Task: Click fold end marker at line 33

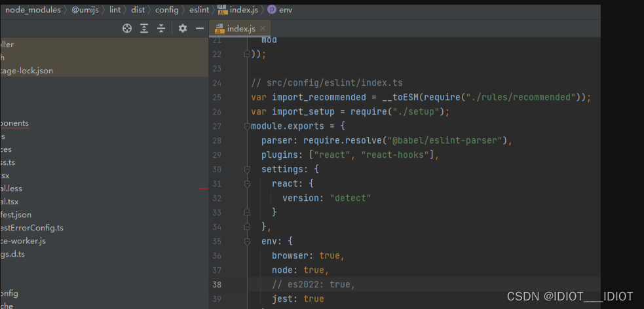Action: pyautogui.click(x=247, y=212)
